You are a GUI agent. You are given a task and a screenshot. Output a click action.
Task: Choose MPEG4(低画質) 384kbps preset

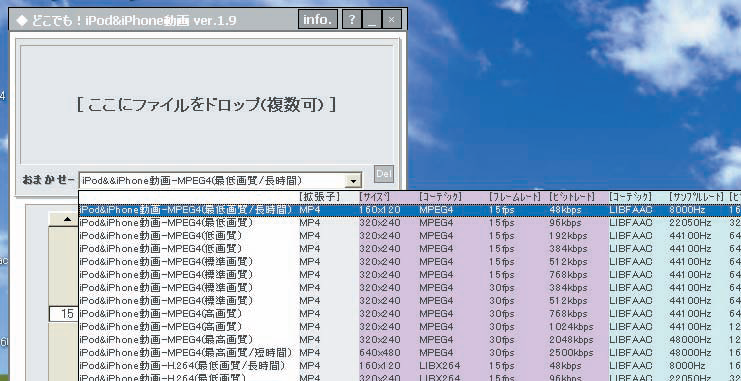410,248
